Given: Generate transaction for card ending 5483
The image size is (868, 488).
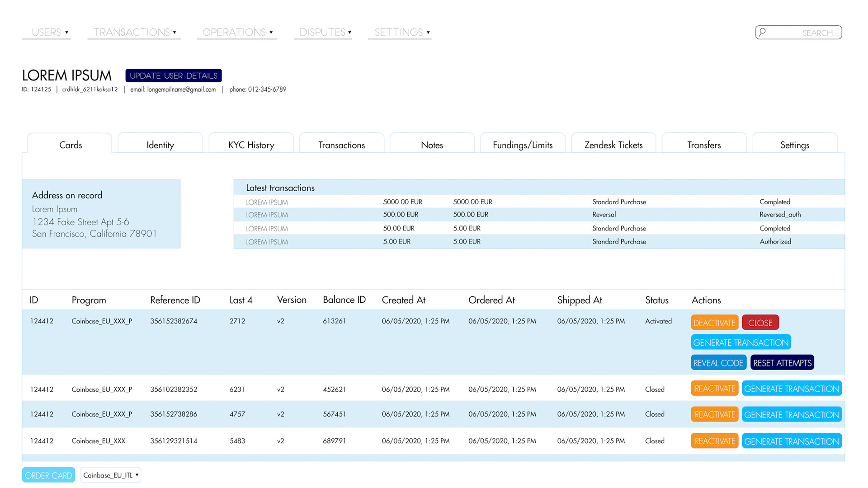Looking at the screenshot, I should point(791,441).
